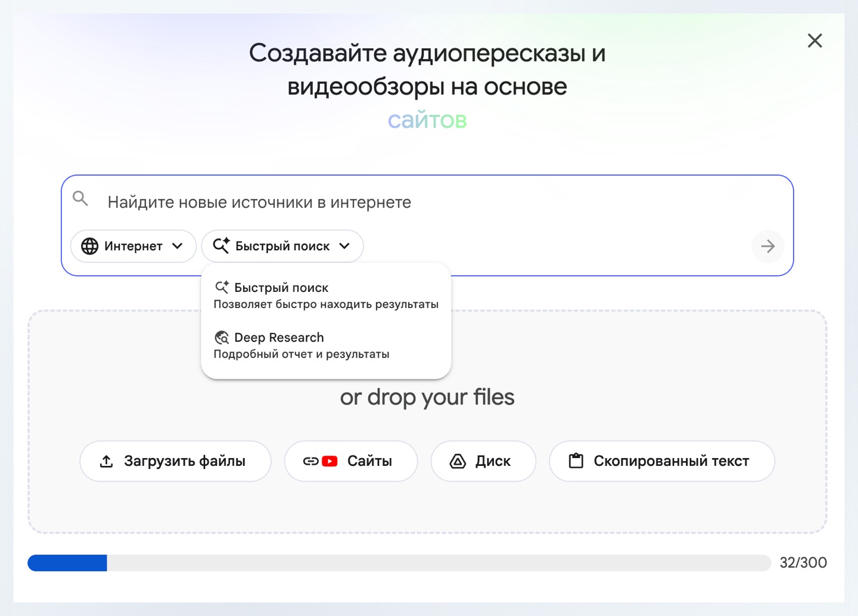858x616 pixels.
Task: Expand the Интернет source dropdown chevron
Action: click(178, 246)
